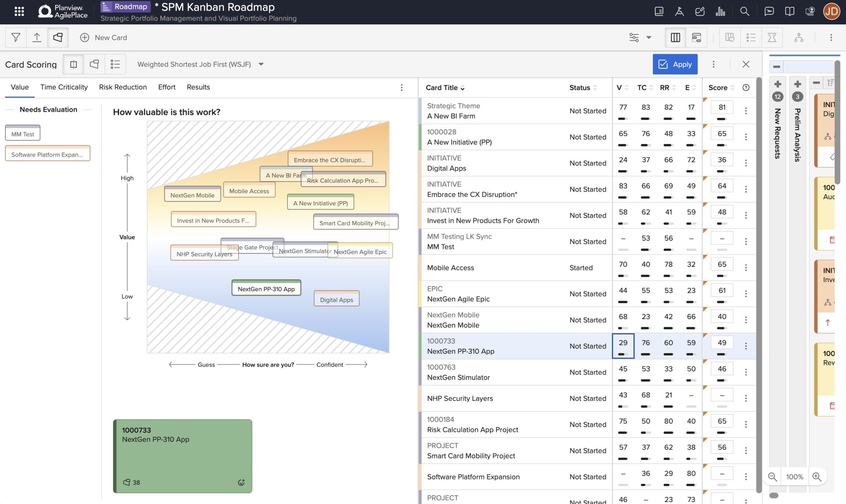Sort by Score column
The image size is (846, 504).
(x=721, y=88)
